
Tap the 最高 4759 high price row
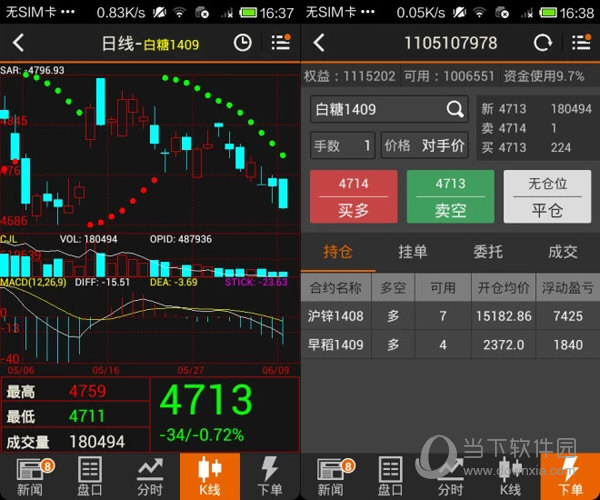click(75, 391)
